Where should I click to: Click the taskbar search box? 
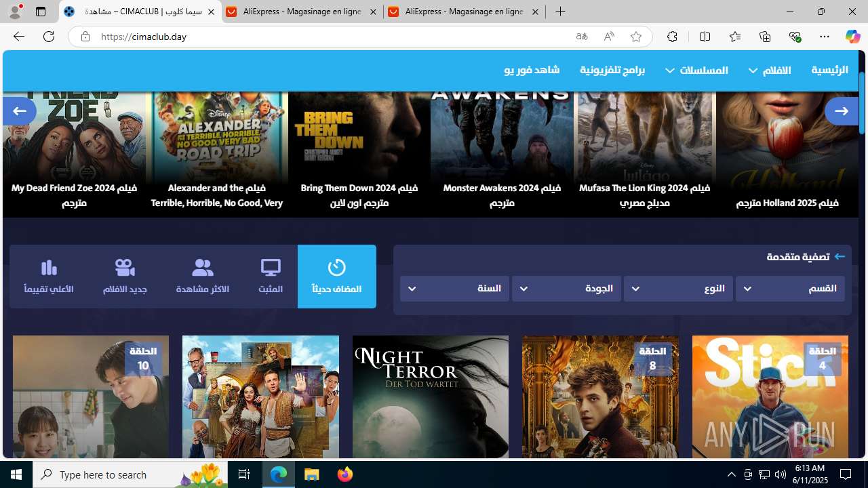130,474
